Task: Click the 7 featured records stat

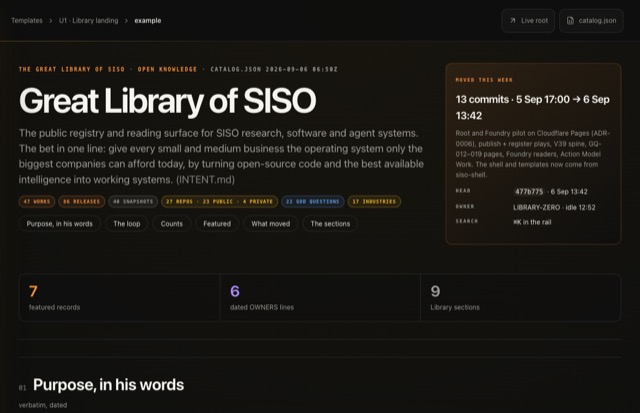Action: tap(119, 298)
